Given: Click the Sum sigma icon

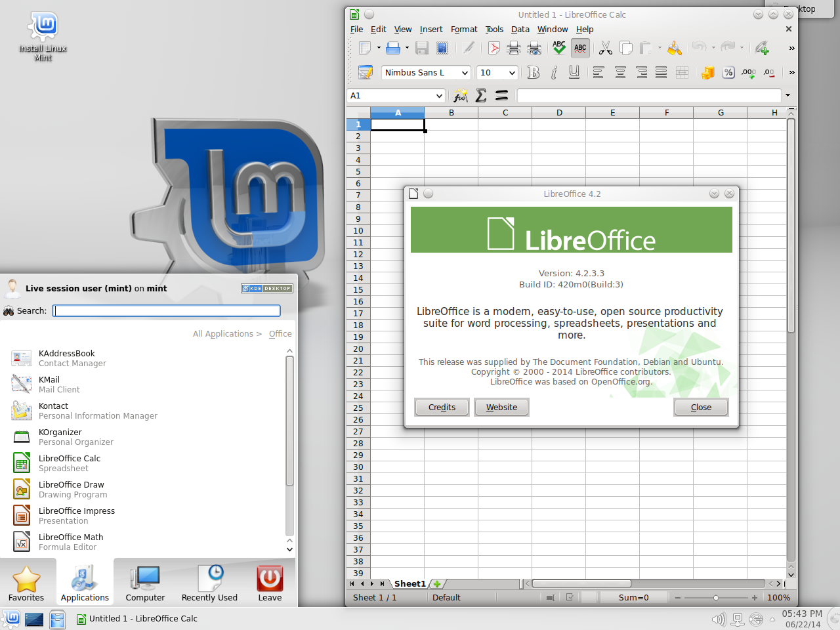Looking at the screenshot, I should (x=481, y=96).
